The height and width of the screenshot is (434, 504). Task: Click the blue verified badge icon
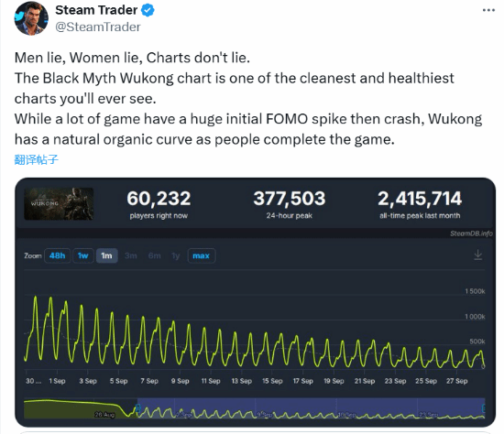point(148,10)
